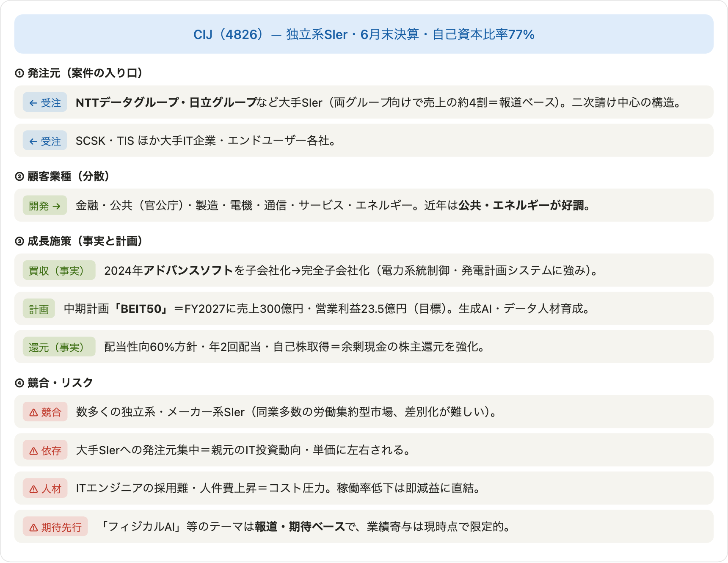Select the 「BEIT50」 bold text

141,309
